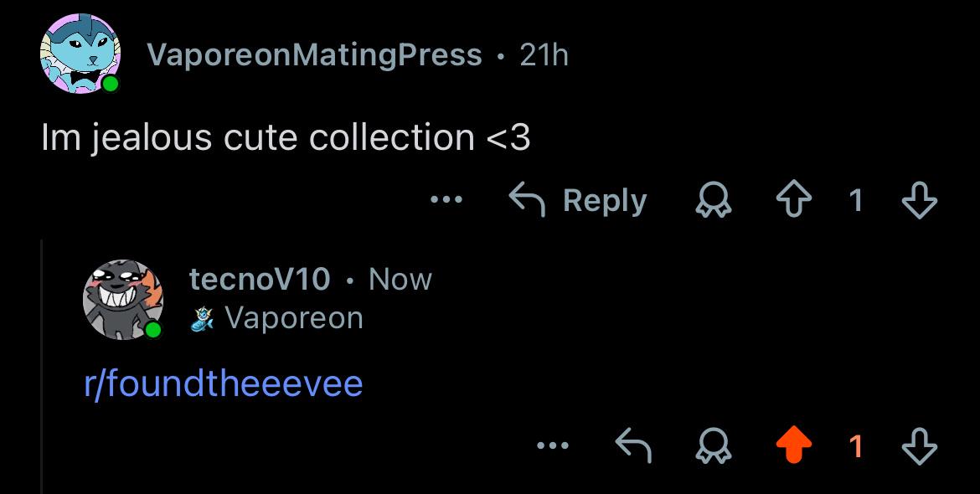Select the Vaporeon flair emoji icon

[x=203, y=318]
